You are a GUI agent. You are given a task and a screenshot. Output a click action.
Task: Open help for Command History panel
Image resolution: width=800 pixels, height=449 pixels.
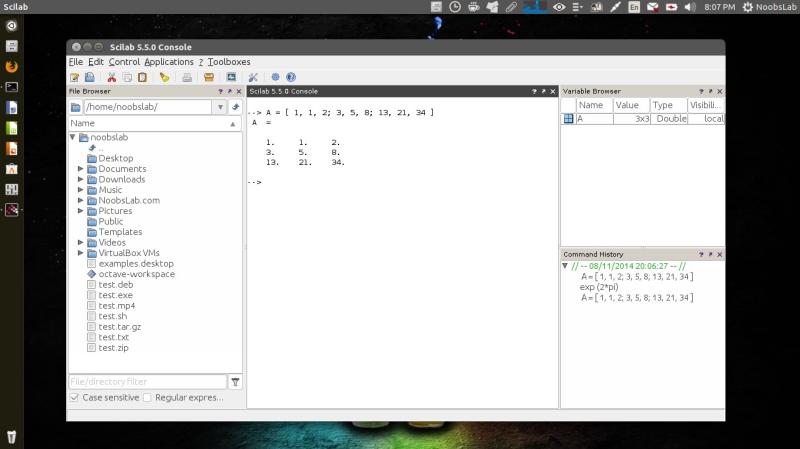pyautogui.click(x=701, y=254)
